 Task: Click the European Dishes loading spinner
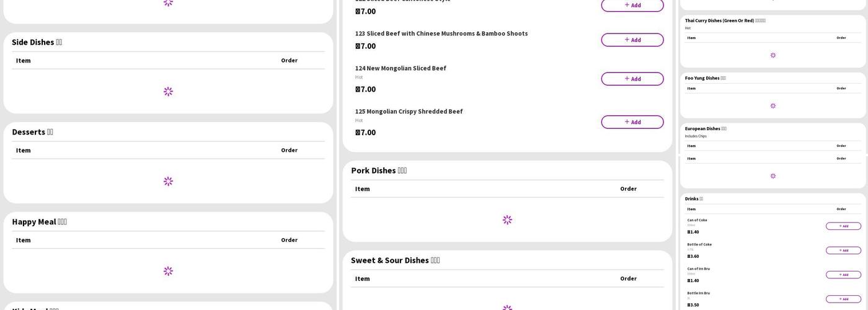773,176
